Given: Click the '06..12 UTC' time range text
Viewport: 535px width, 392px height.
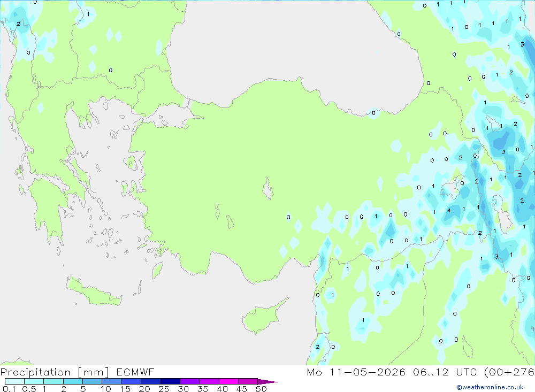Looking at the screenshot, I should coord(444,372).
